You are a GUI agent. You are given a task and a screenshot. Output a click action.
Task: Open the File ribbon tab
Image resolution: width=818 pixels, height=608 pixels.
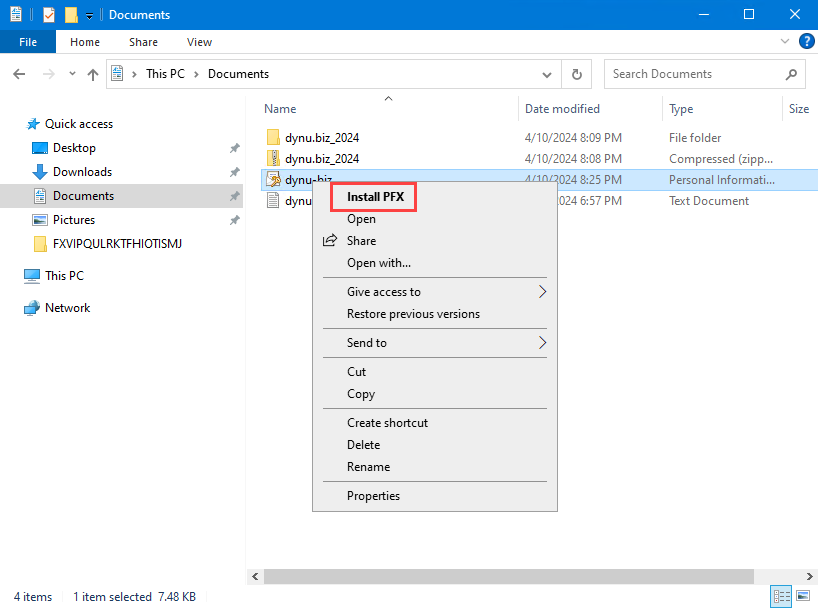pos(28,42)
